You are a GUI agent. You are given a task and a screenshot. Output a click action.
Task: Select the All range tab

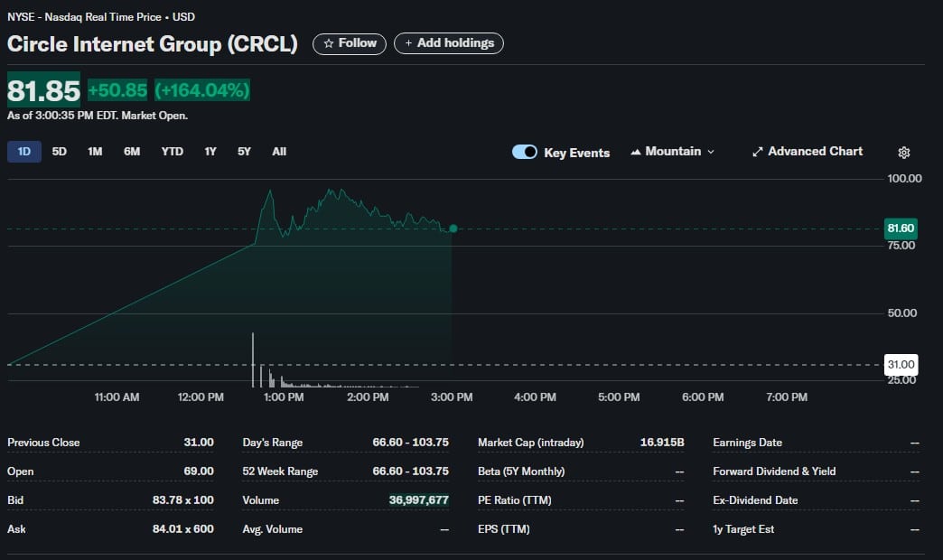[279, 152]
